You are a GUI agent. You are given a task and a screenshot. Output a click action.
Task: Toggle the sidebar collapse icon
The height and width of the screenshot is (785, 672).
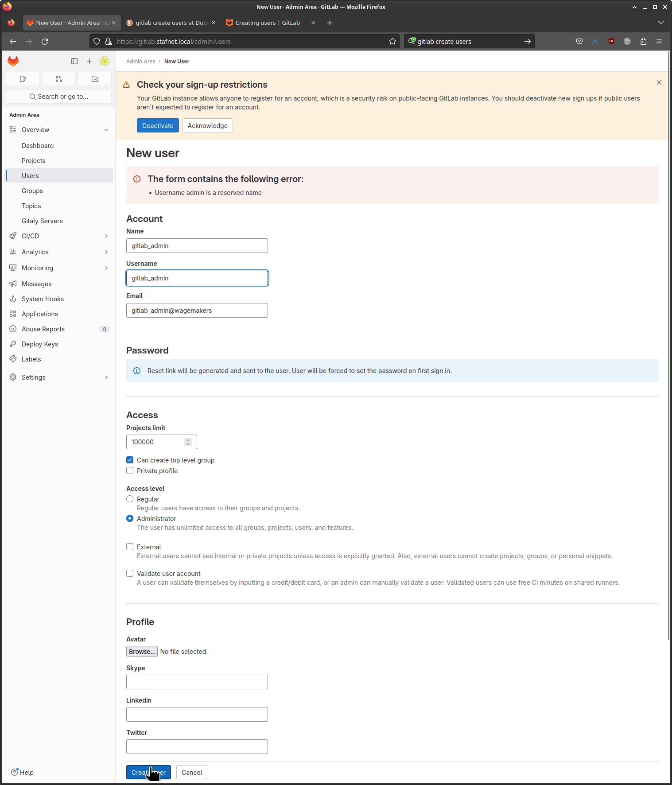pyautogui.click(x=74, y=61)
